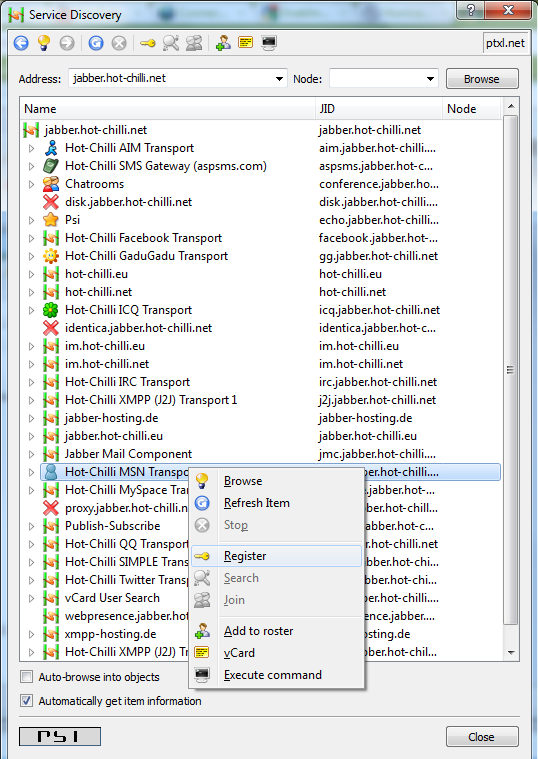The width and height of the screenshot is (538, 759).
Task: Click the scrollbar down arrow
Action: [510, 653]
